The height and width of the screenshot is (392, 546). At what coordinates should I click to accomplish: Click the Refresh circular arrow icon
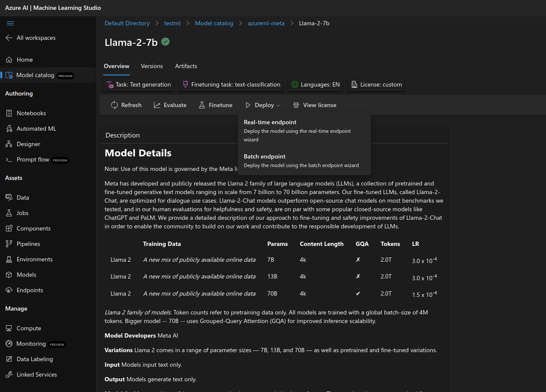pyautogui.click(x=114, y=105)
